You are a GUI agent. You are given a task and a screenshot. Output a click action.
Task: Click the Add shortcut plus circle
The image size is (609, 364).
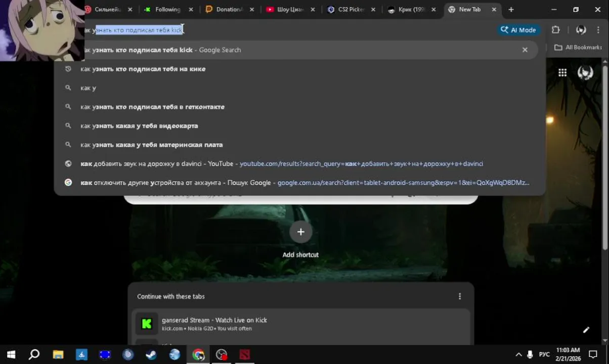pyautogui.click(x=300, y=232)
